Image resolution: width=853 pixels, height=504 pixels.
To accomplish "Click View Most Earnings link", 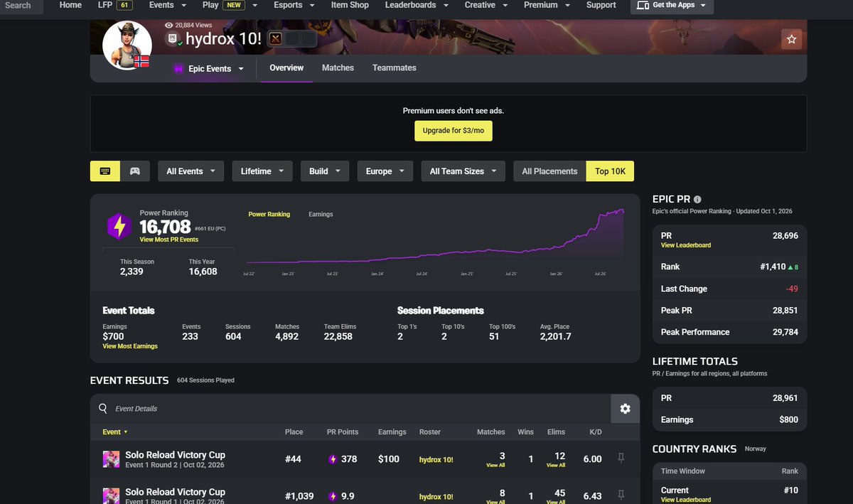I will coord(130,346).
